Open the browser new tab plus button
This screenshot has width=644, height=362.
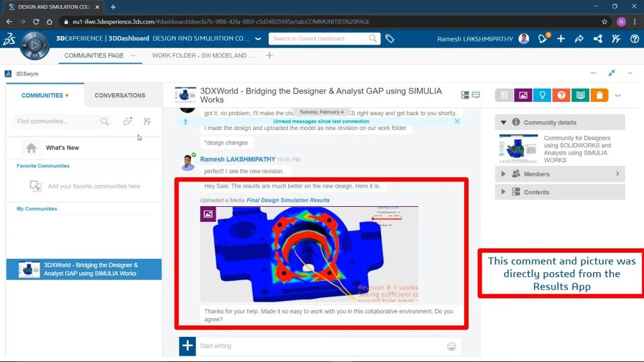[x=113, y=7]
